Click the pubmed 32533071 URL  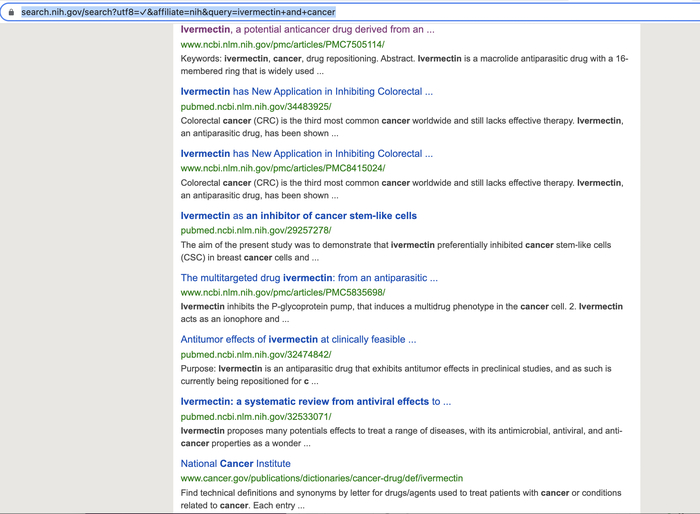255,417
